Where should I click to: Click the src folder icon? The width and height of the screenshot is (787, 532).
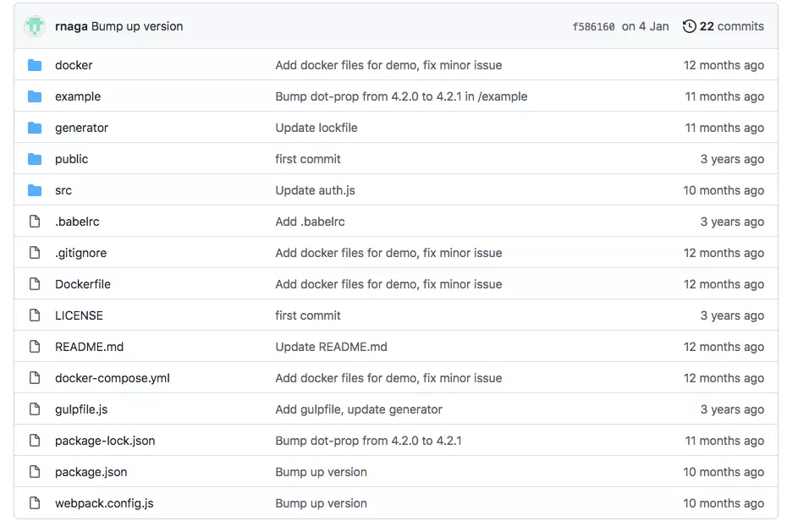(x=35, y=190)
